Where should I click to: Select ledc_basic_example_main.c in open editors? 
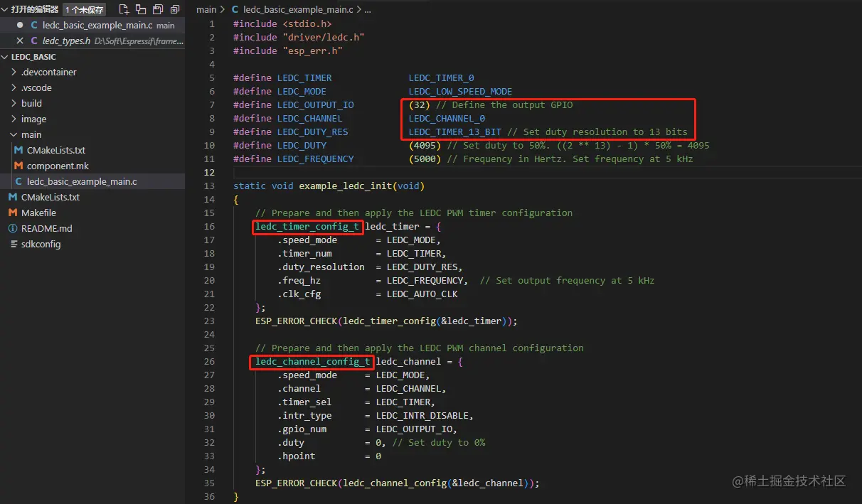(x=97, y=25)
